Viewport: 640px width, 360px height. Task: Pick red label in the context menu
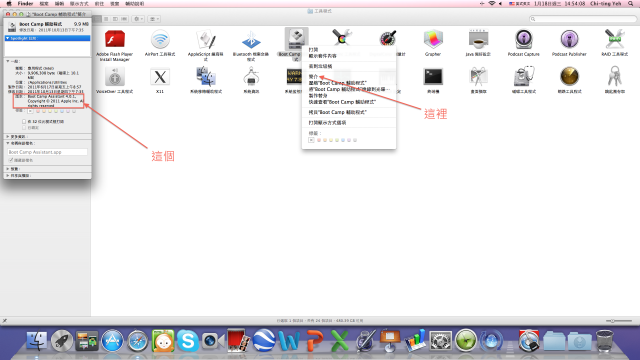319,140
